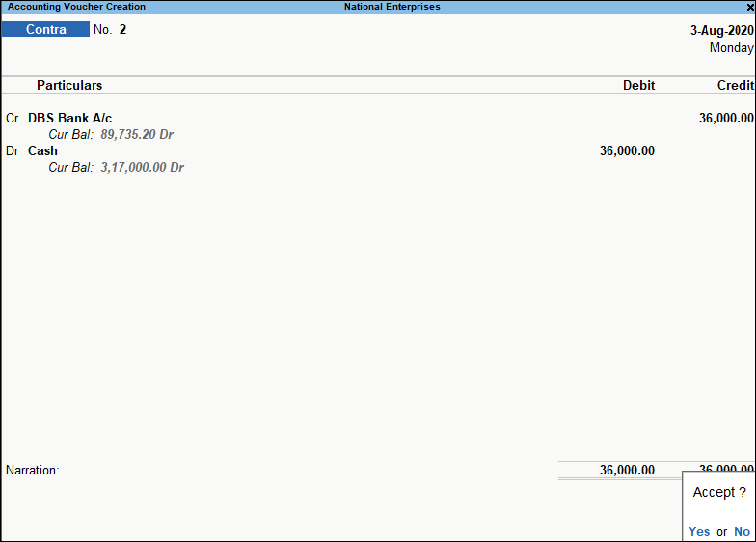This screenshot has width=756, height=542.
Task: Click the Accept ? prompt text
Action: 719,492
